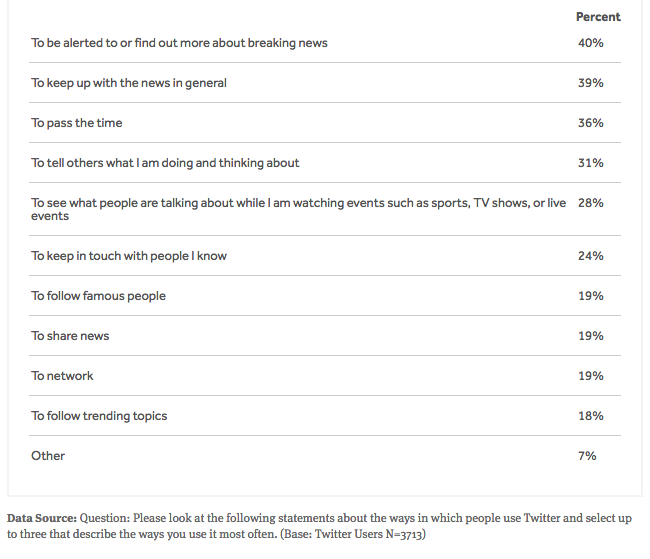Image resolution: width=650 pixels, height=559 pixels.
Task: Click the 39% percentage value
Action: coord(590,83)
